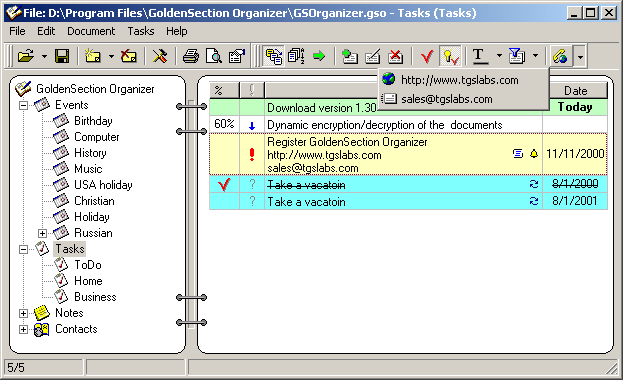Select http://www.tgslabs.com in popup menu

(x=463, y=80)
